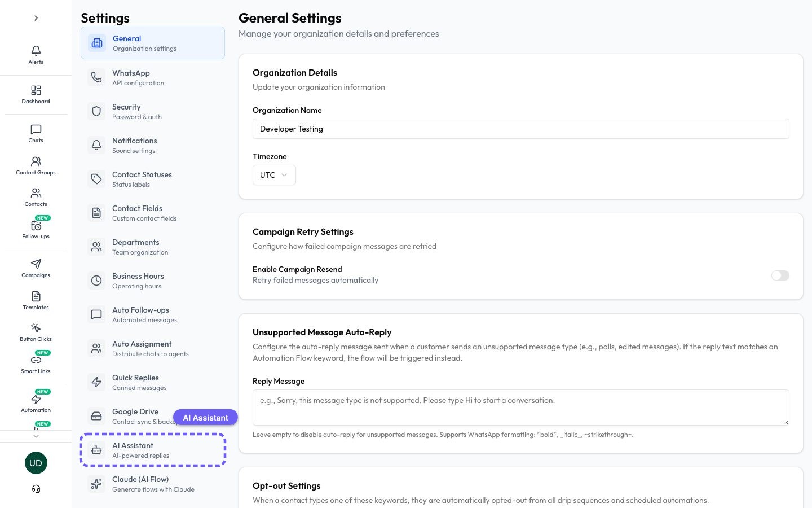The width and height of the screenshot is (812, 508).
Task: Select General organization settings
Action: [x=153, y=43]
